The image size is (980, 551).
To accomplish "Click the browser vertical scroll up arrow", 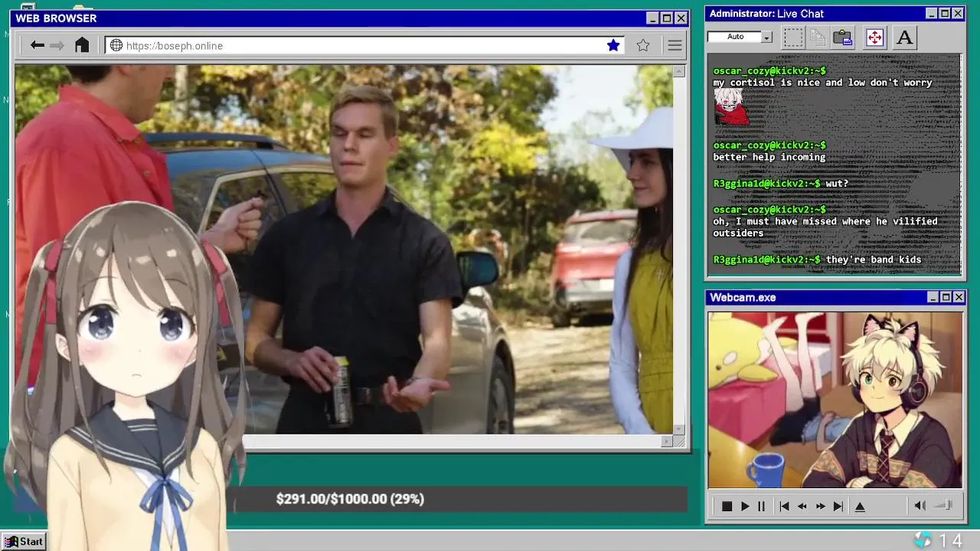I will pyautogui.click(x=679, y=71).
